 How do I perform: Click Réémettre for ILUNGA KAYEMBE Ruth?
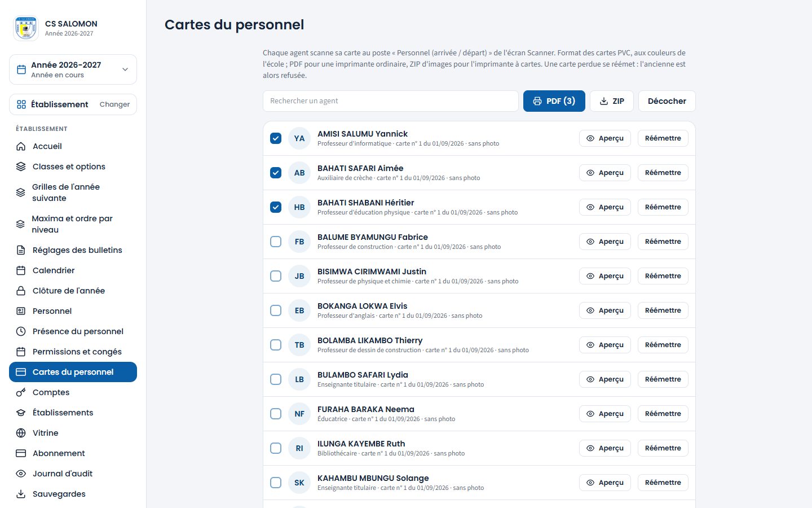(x=663, y=448)
